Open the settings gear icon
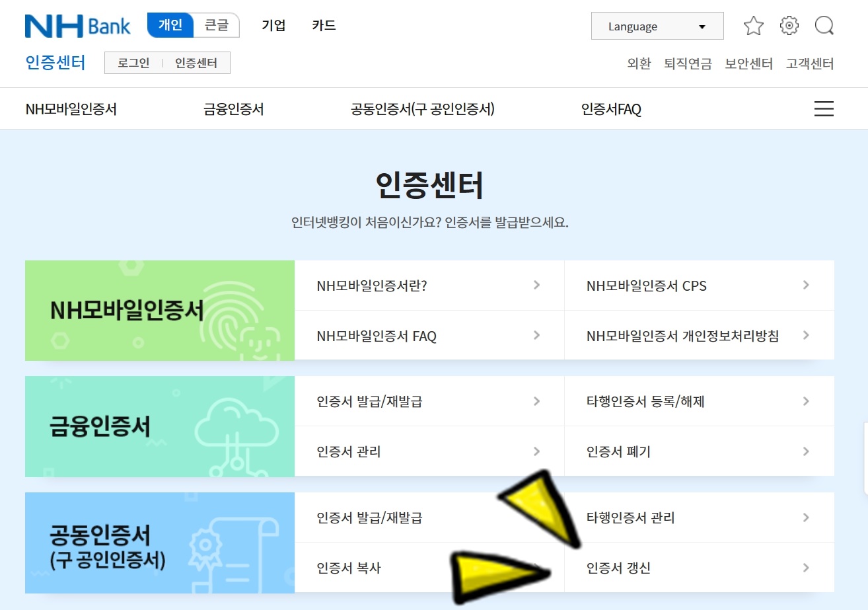Image resolution: width=868 pixels, height=610 pixels. tap(789, 26)
